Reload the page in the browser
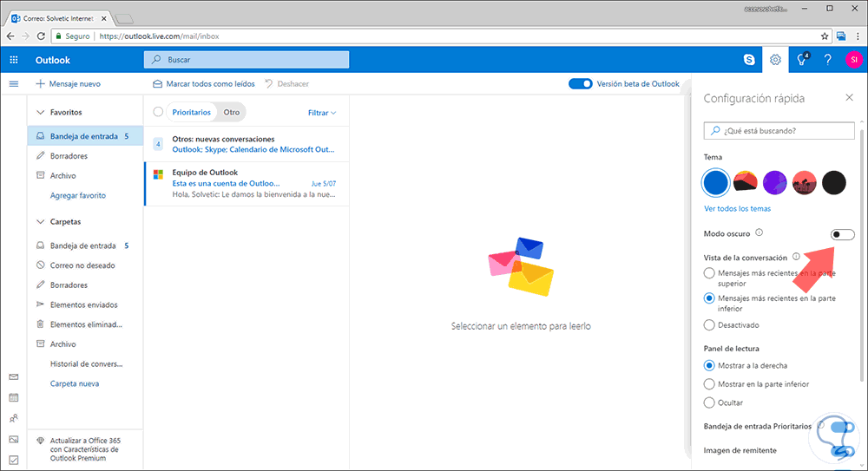Viewport: 868px width, 471px height. (41, 36)
